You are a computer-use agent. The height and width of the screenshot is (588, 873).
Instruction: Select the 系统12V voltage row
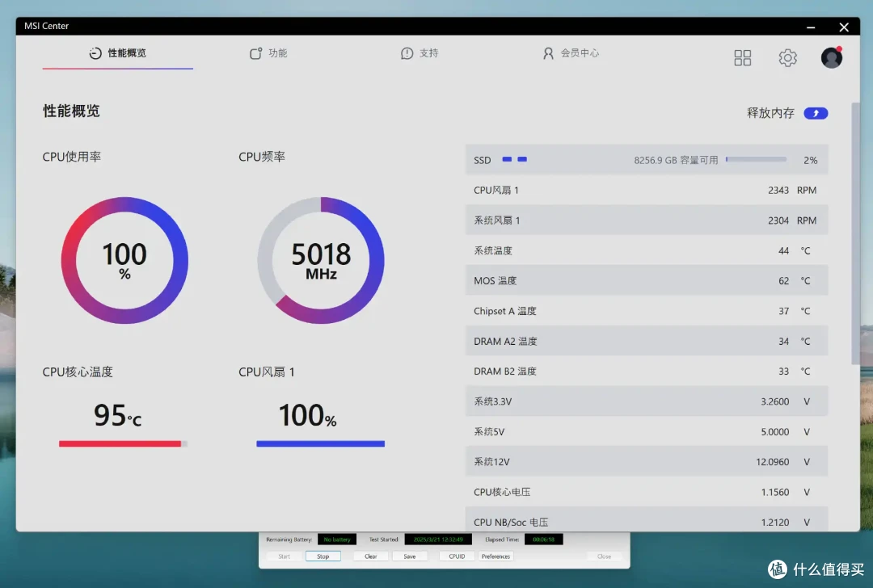647,462
